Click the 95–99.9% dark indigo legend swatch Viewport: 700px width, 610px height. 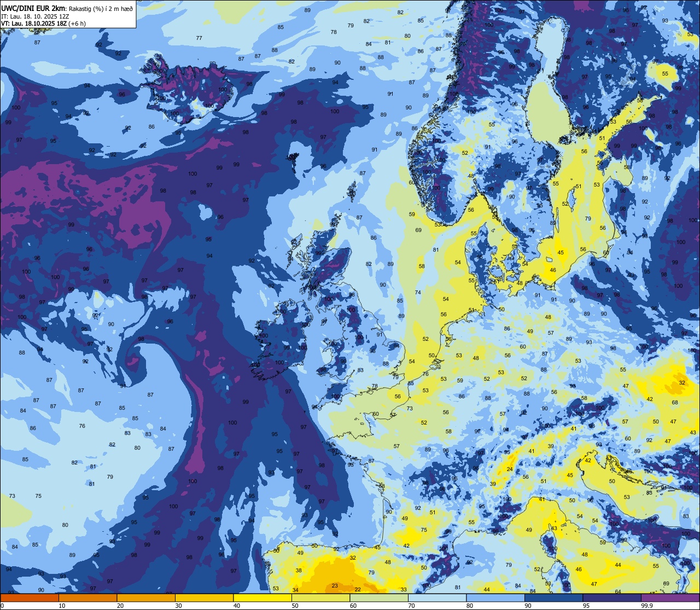point(612,598)
